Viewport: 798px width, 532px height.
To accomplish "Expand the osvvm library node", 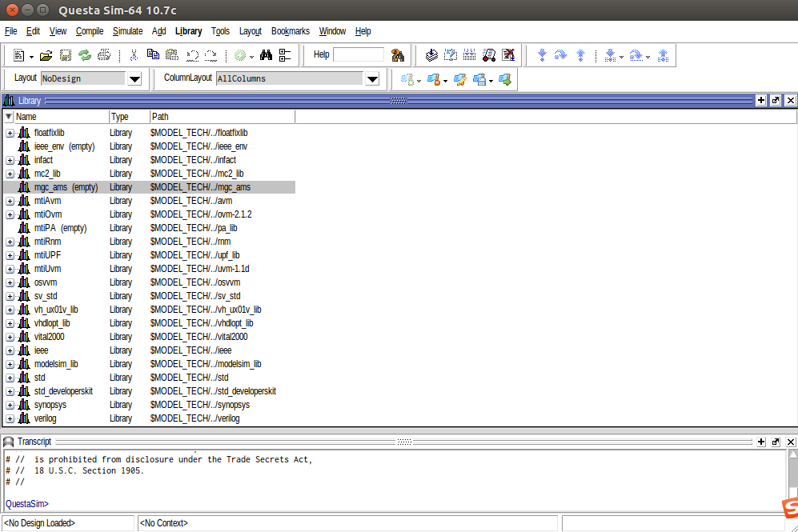I will coord(10,282).
